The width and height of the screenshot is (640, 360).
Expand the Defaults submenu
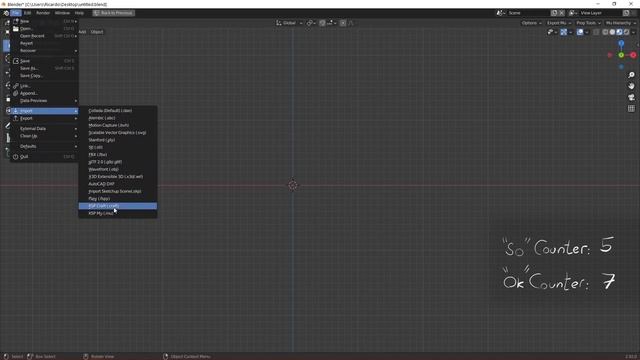click(44, 146)
